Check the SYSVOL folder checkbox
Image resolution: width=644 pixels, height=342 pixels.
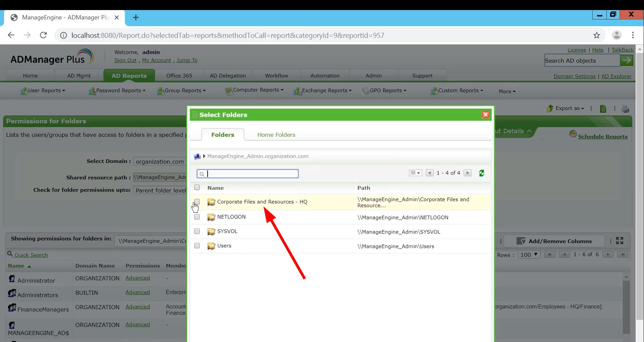click(197, 231)
